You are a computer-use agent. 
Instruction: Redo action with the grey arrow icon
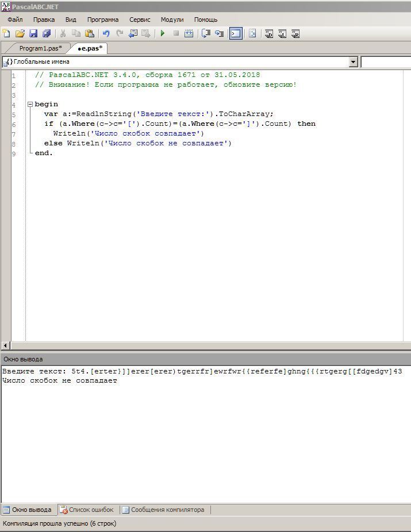[x=120, y=33]
